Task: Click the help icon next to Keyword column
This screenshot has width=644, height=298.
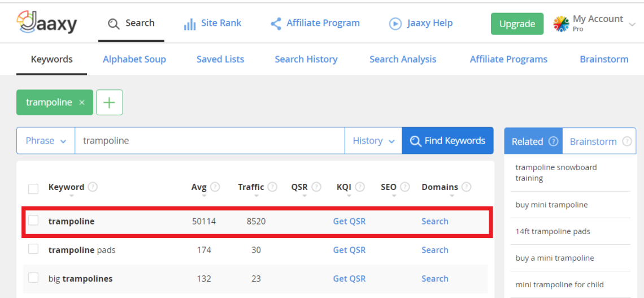Action: pos(93,187)
